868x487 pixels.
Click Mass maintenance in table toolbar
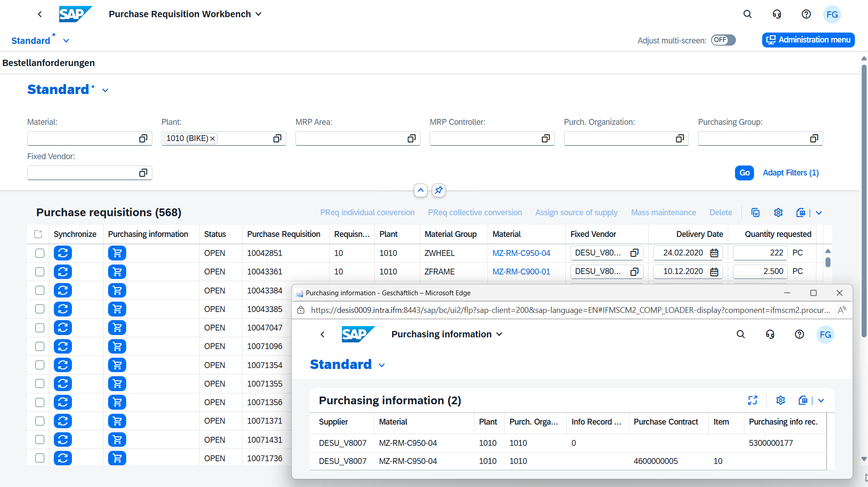664,213
